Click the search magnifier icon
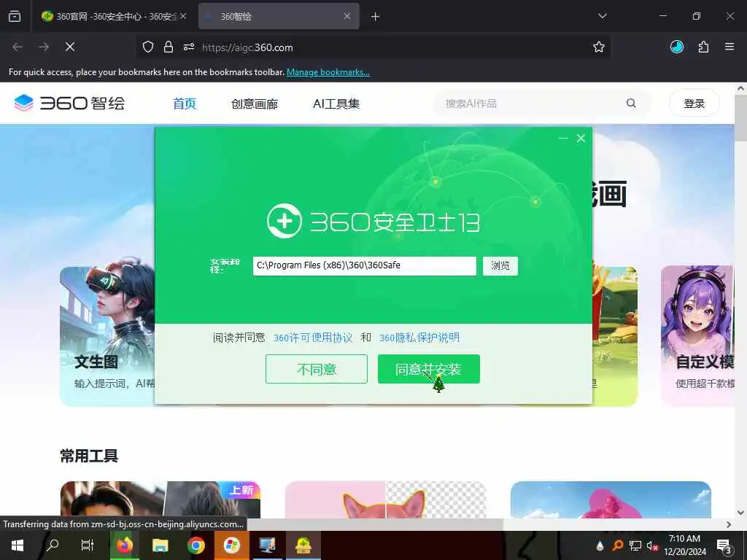Viewport: 747px width, 560px height. coord(631,104)
